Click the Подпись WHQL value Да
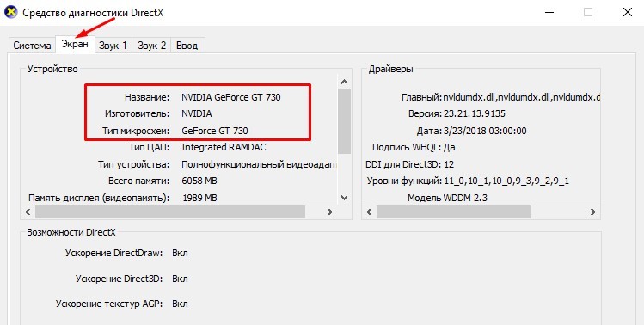This screenshot has height=325, width=644. [449, 148]
